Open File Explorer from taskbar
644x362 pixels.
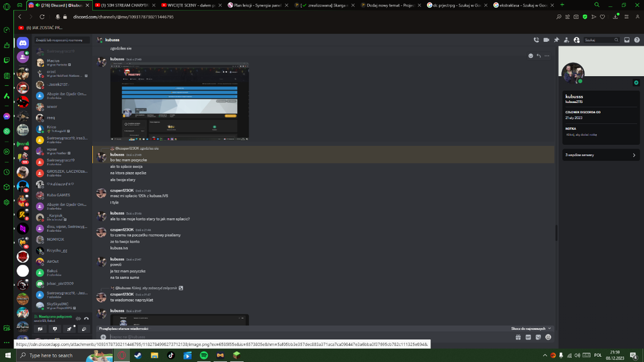[155, 355]
